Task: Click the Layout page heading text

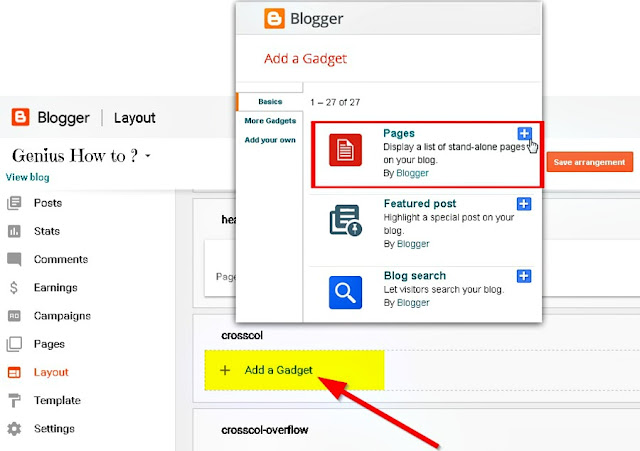Action: pyautogui.click(x=135, y=118)
